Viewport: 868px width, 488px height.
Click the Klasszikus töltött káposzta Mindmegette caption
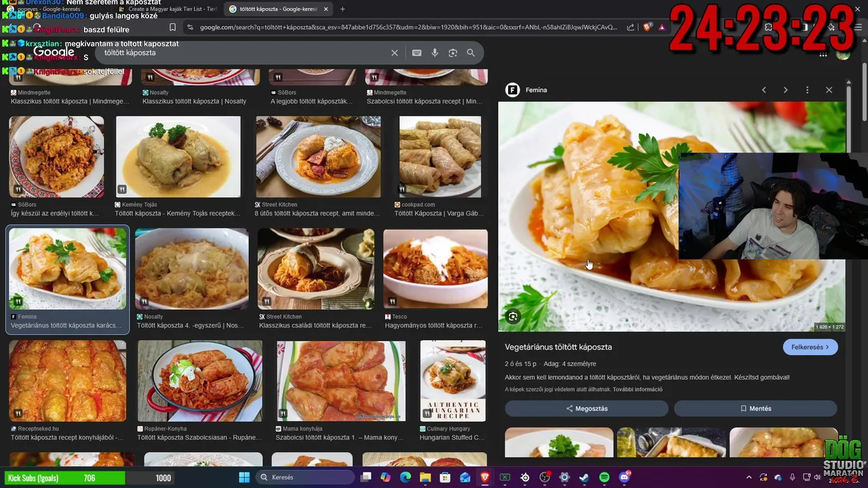(x=69, y=102)
